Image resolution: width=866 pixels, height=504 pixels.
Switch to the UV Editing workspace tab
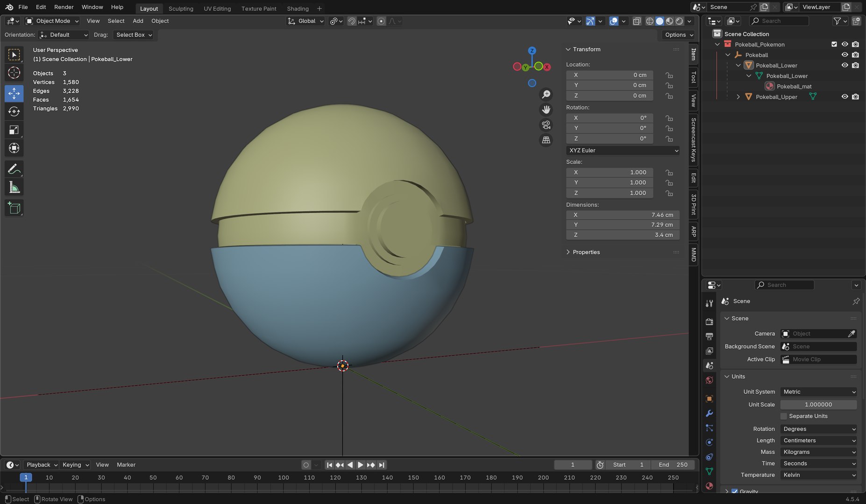coord(217,8)
